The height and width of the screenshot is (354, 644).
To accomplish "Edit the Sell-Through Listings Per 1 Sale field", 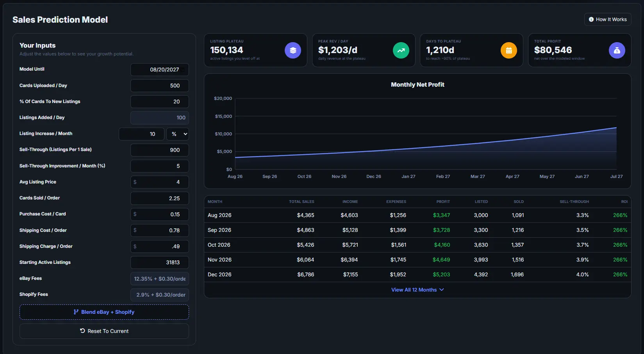I will (160, 150).
